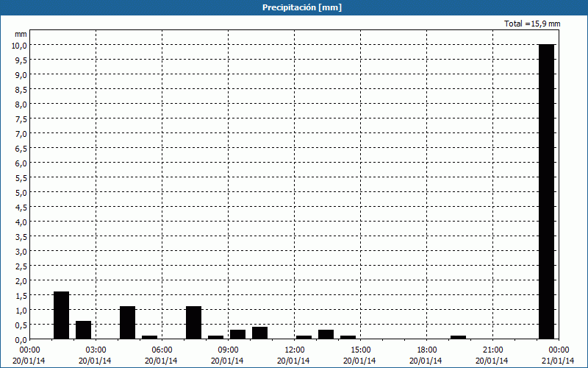Screen dimensions: 588x368
Task: Click the '0,5' y-axis value
Action: click(21, 325)
